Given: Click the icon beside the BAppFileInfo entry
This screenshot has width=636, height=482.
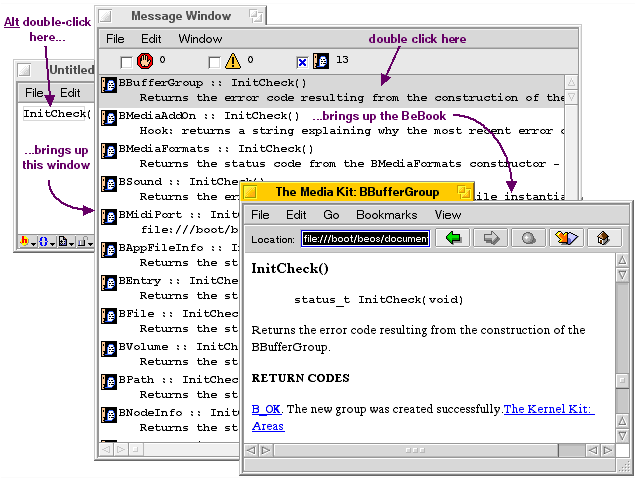Looking at the screenshot, I should tap(109, 250).
